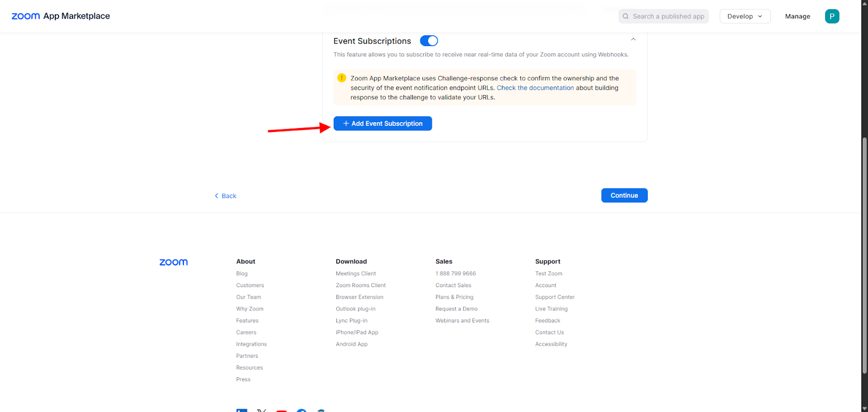Click the vertical scrollbar thumb
Screen dimensions: 868x412
tap(865, 255)
